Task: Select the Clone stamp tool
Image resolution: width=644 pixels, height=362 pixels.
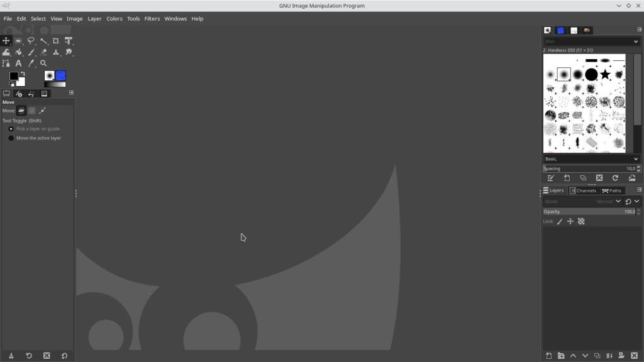Action: click(x=56, y=52)
